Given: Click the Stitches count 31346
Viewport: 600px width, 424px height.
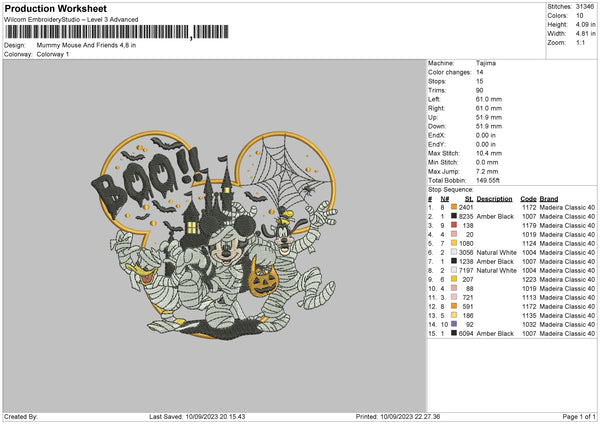Looking at the screenshot, I should (x=585, y=7).
